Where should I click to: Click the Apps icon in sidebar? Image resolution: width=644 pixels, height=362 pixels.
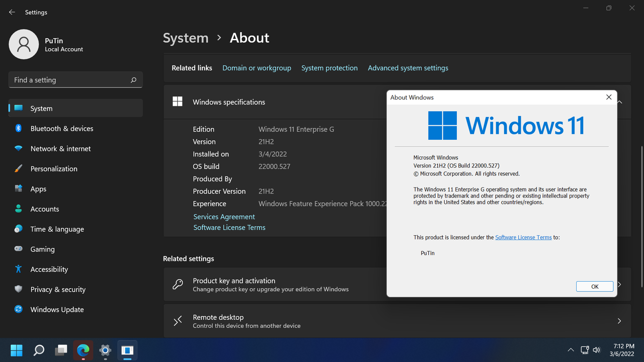coord(19,189)
